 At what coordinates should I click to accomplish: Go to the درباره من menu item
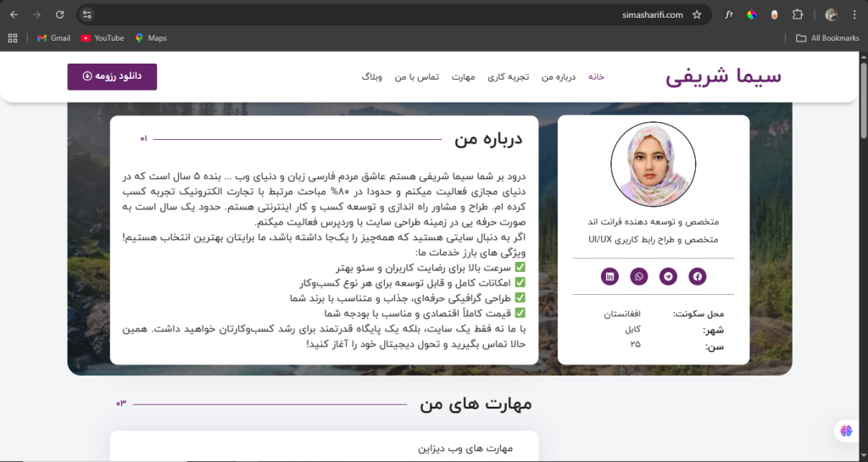[559, 77]
